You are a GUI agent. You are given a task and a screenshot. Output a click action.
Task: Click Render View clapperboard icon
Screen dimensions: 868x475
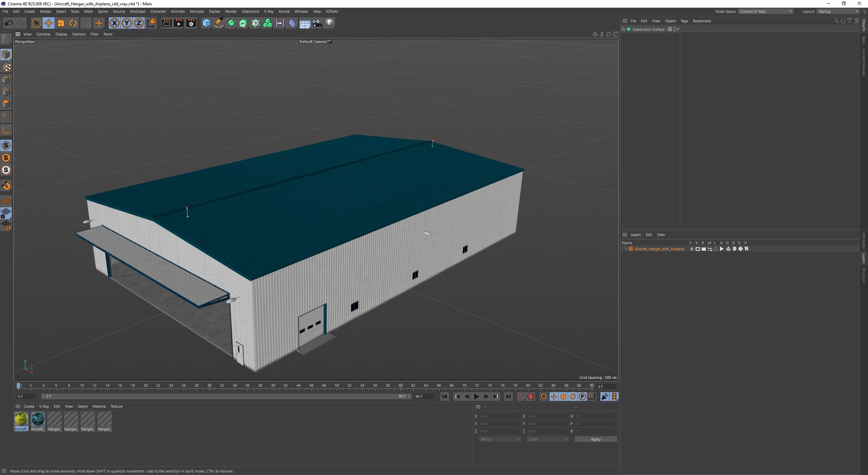[166, 23]
